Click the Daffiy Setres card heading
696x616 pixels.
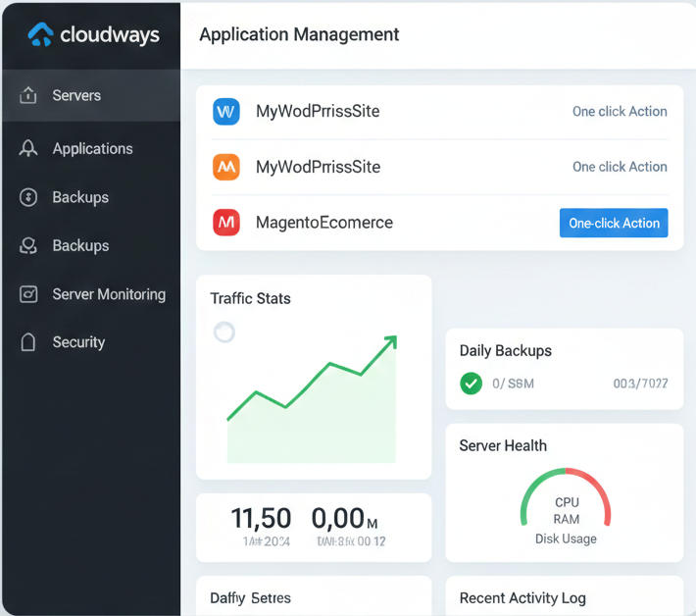250,598
